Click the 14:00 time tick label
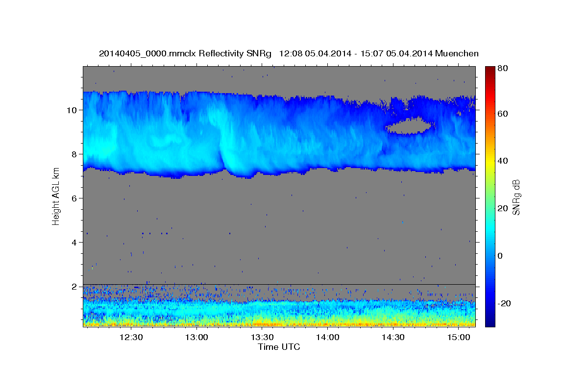588x392 pixels. pos(327,338)
